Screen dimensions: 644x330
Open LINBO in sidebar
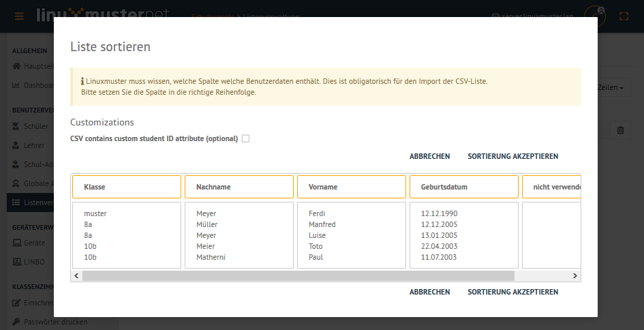click(x=35, y=262)
